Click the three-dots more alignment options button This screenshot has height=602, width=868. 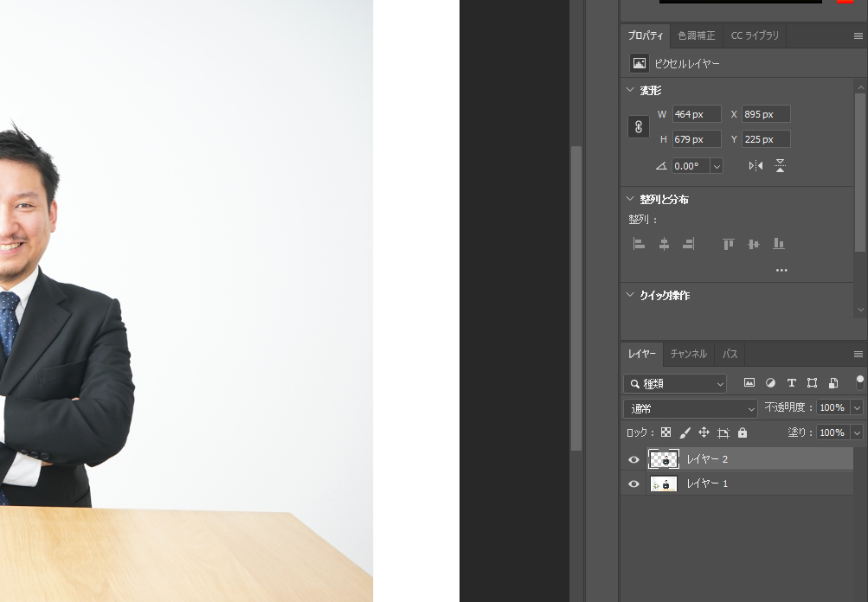pos(781,270)
